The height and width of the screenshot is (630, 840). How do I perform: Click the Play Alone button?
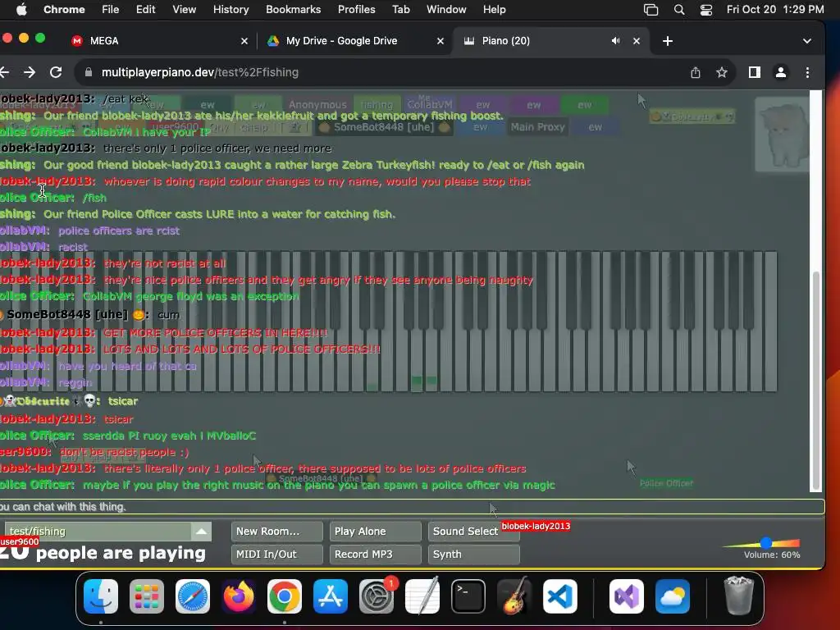[376, 532]
